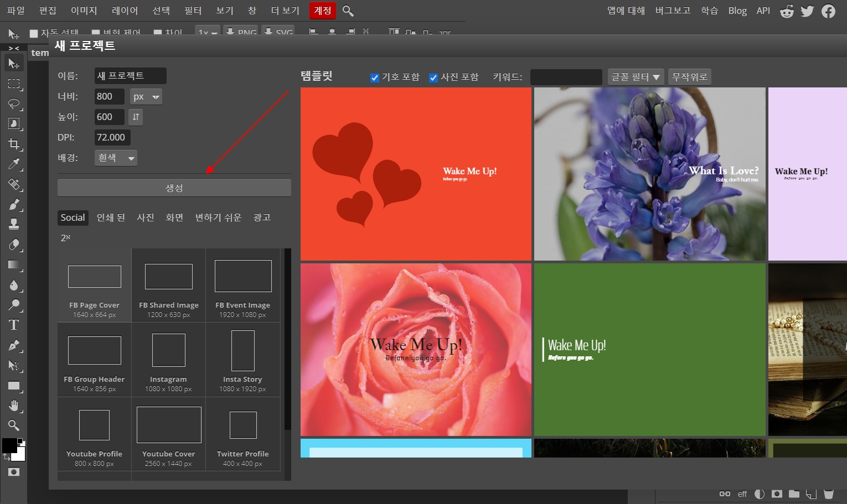Select the Lasso tool
Viewport: 847px width, 504px height.
point(14,104)
